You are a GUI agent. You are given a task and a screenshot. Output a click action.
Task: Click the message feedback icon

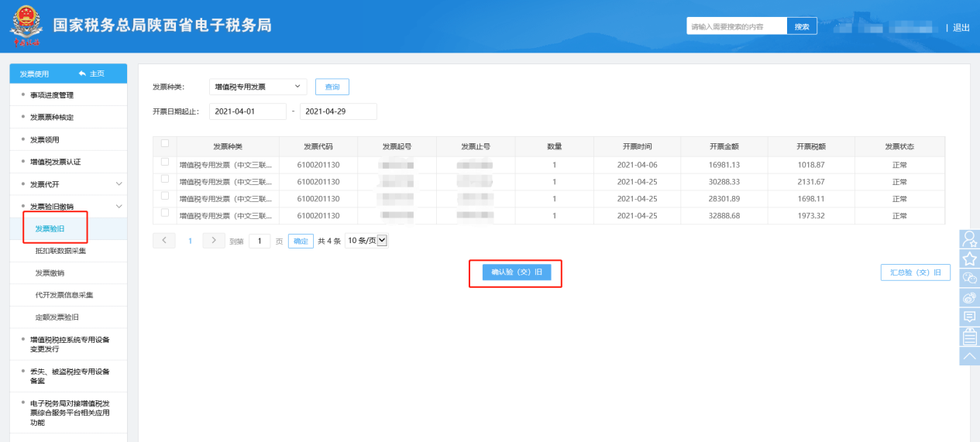click(969, 317)
